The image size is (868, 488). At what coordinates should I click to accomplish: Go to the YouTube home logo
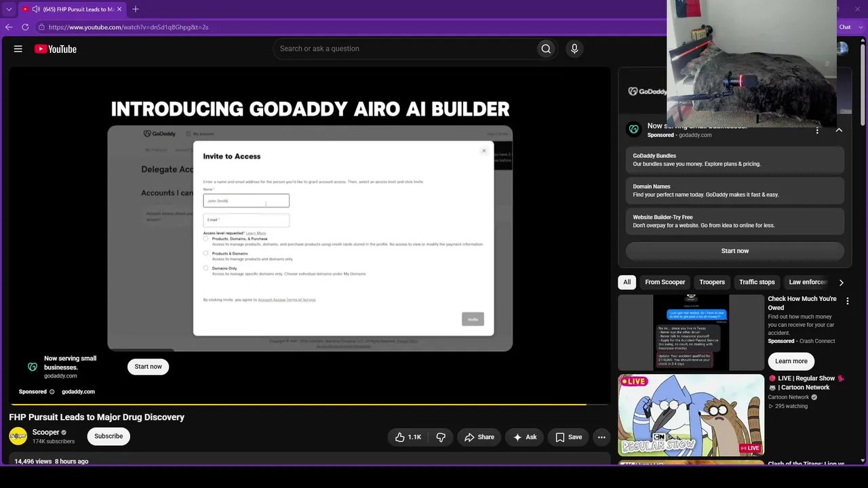[x=56, y=49]
